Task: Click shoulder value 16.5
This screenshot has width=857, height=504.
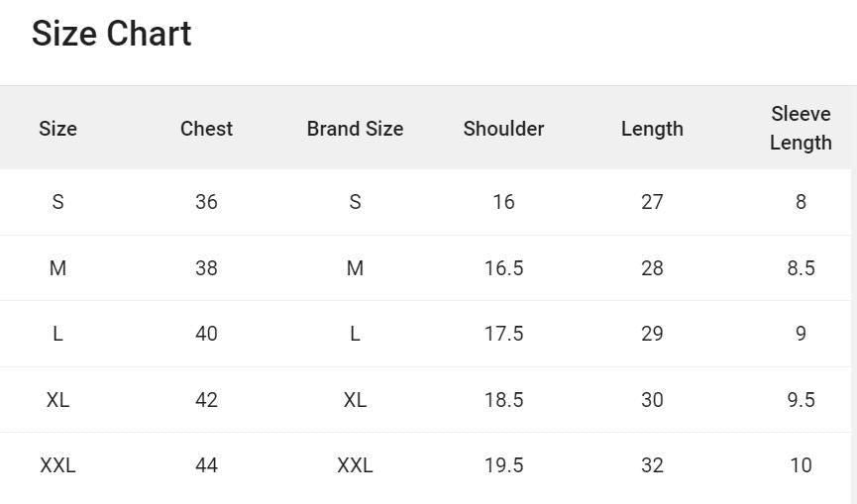Action: coord(504,268)
